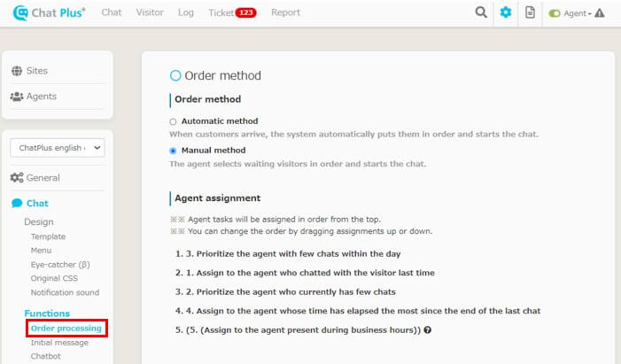Open settings via the gear icon

click(x=505, y=12)
